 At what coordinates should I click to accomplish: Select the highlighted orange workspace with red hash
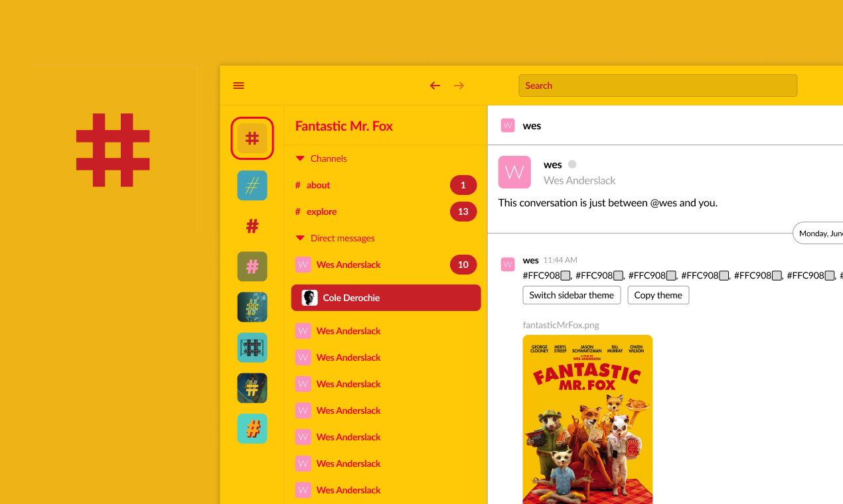(252, 138)
